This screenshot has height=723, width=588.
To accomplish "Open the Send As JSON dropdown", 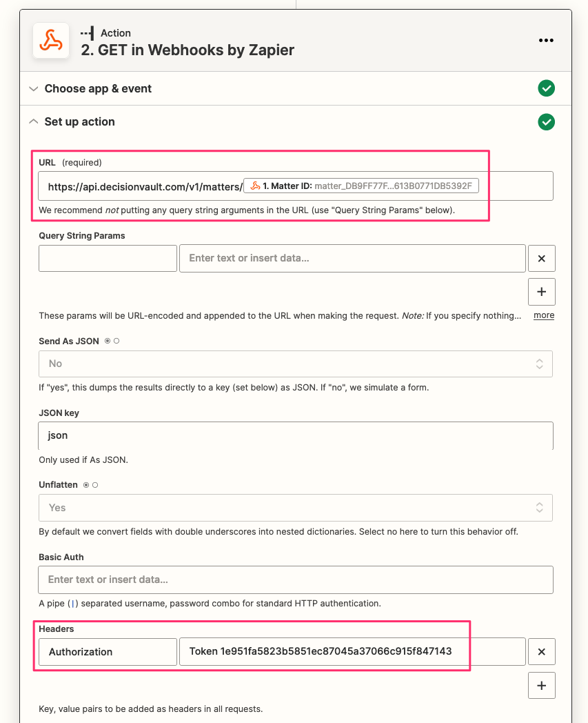I will tap(295, 364).
